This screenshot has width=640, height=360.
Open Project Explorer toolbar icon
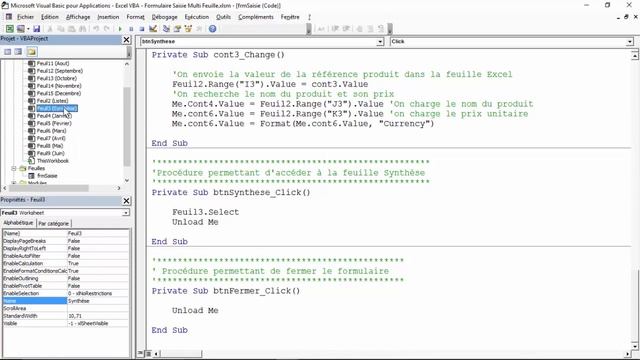click(x=166, y=29)
